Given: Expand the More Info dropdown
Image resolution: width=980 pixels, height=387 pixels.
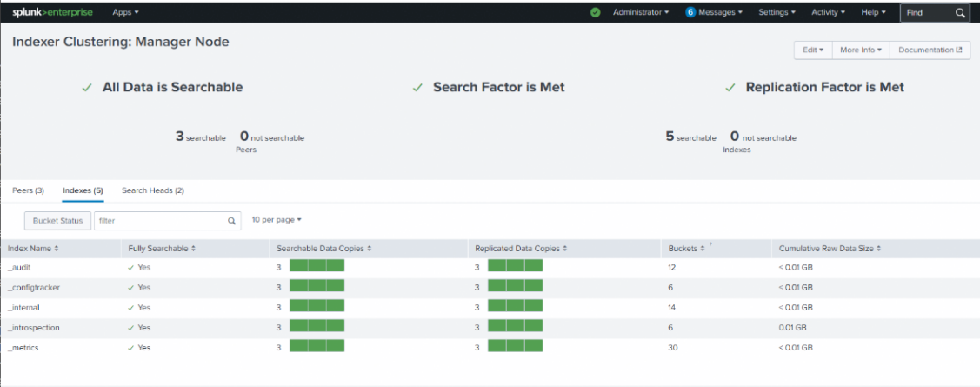Looking at the screenshot, I should tap(861, 50).
